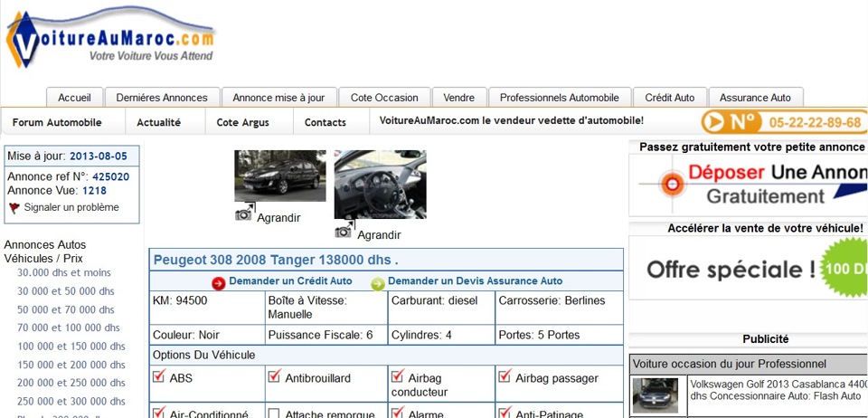Click the Carrosserie: Berlines cell
Viewport: 868px width, 418px height.
559,308
